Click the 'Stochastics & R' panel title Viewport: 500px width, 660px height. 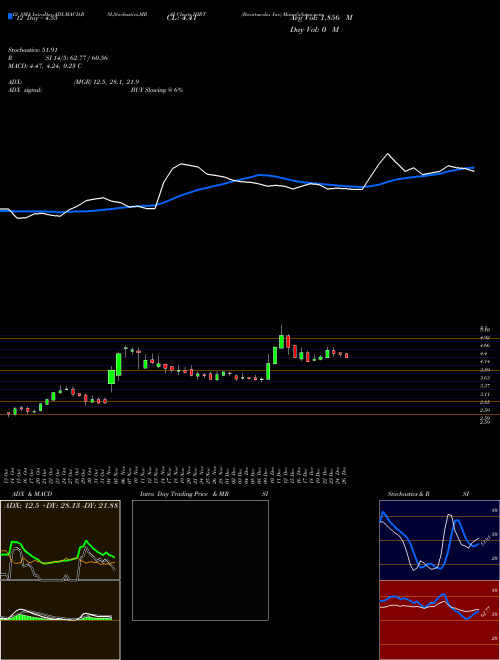409,494
